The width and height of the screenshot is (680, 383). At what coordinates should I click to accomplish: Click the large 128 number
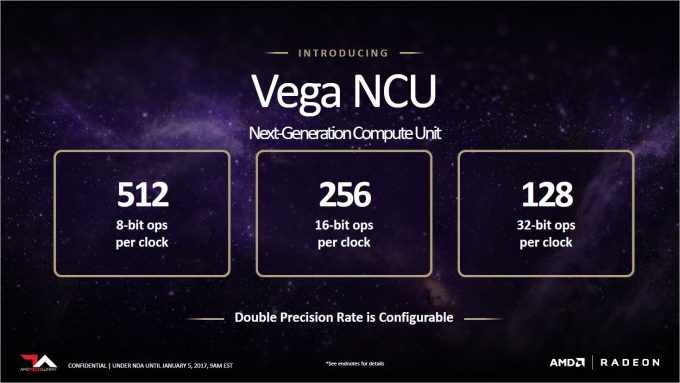coord(547,195)
